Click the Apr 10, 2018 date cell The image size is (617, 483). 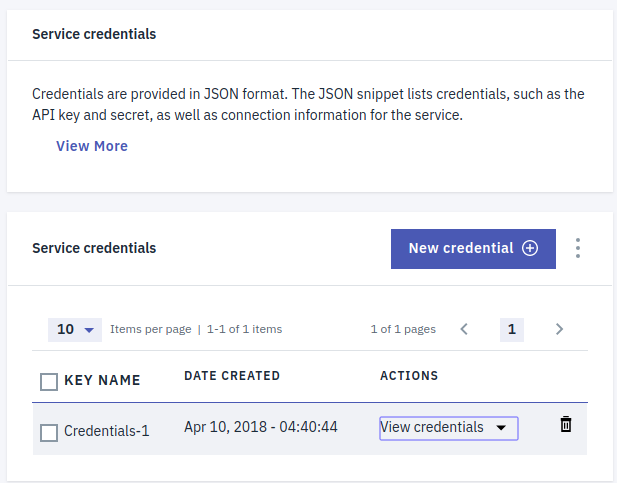coord(260,427)
